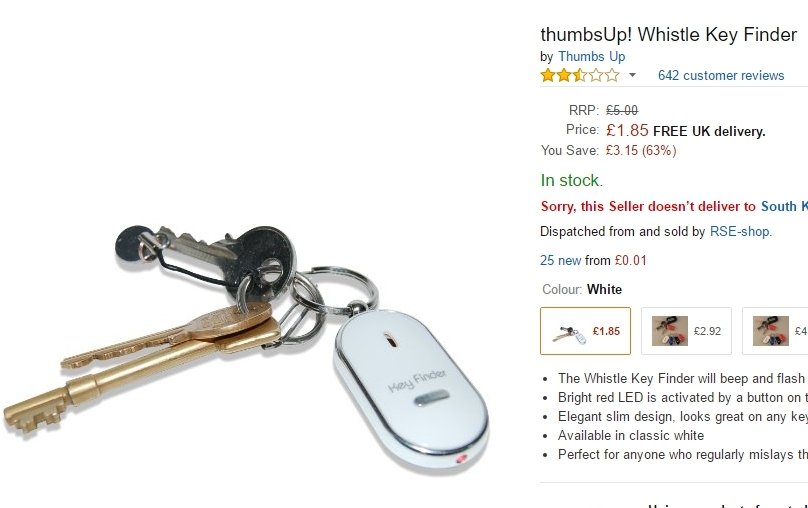This screenshot has width=808, height=508.
Task: Open 642 customer reviews link
Action: click(x=721, y=75)
